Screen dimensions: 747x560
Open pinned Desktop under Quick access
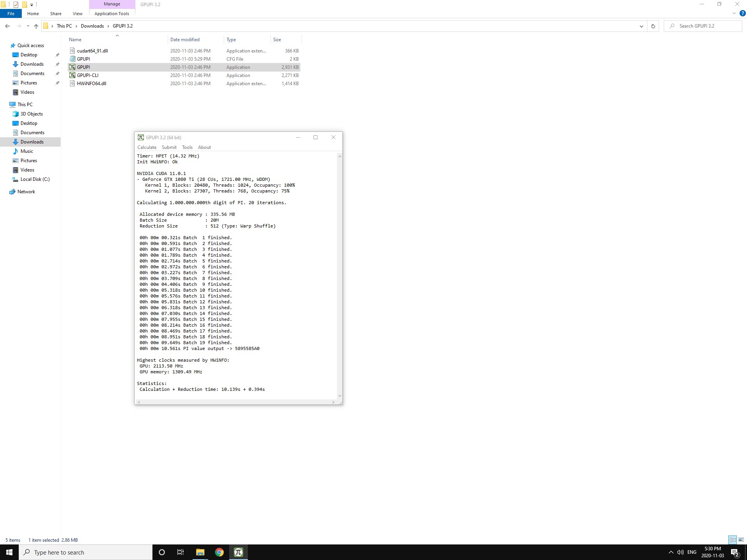(29, 55)
